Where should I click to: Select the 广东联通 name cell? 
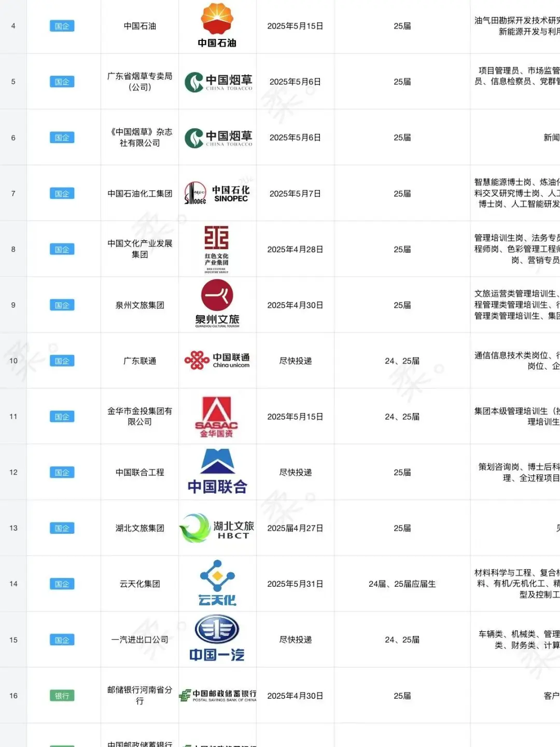point(140,361)
